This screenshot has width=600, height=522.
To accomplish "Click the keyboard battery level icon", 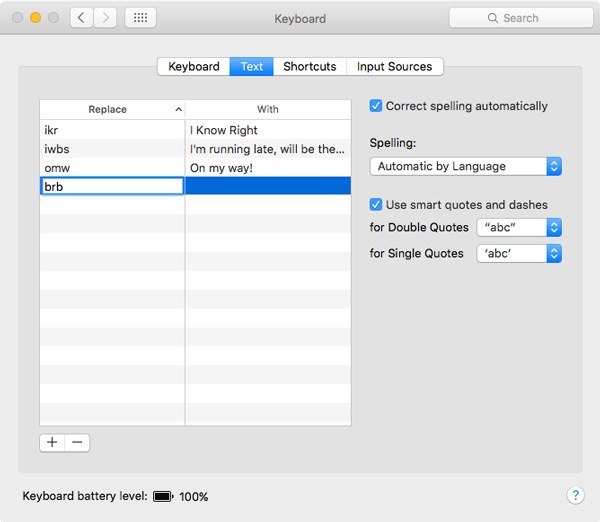I will 163,496.
